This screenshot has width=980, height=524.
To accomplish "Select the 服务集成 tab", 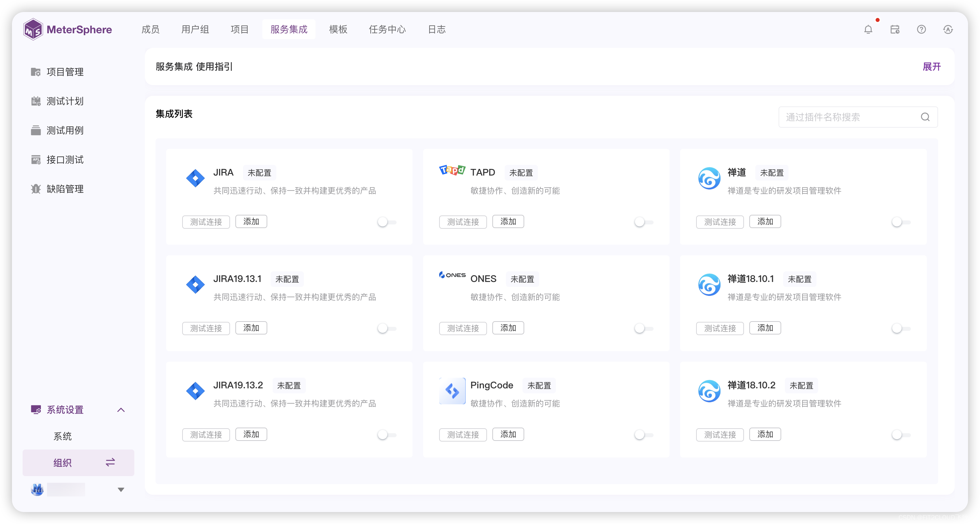I will 289,29.
